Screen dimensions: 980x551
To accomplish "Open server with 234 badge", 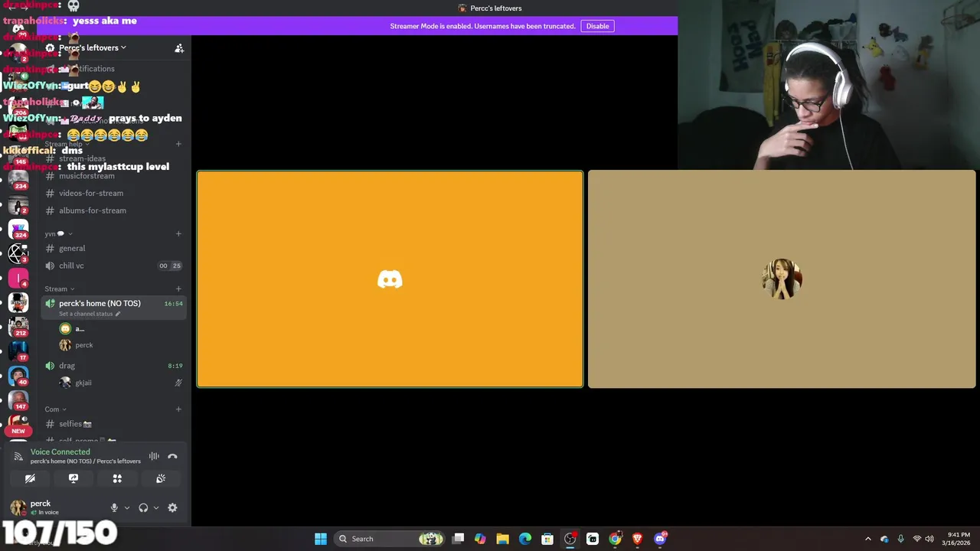I will [x=18, y=180].
